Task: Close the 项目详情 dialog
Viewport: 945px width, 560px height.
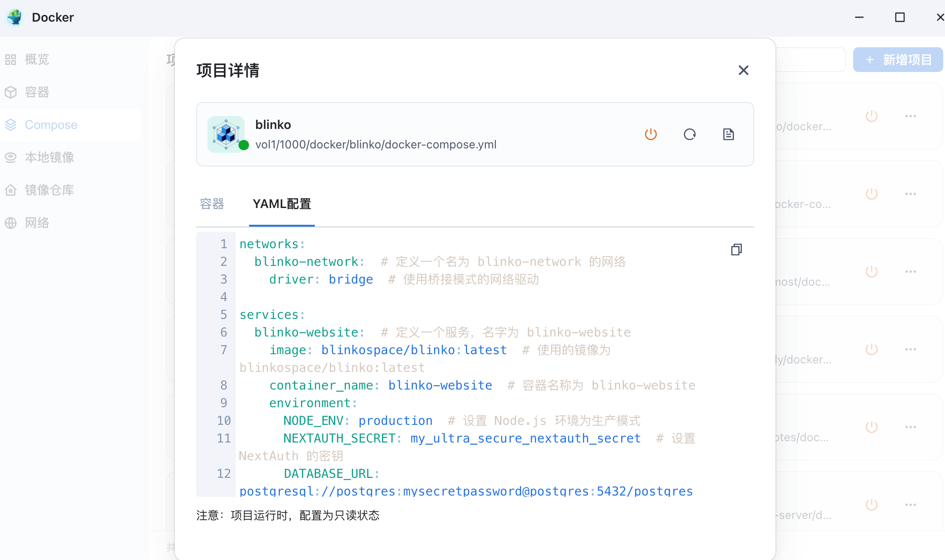Action: pos(743,70)
